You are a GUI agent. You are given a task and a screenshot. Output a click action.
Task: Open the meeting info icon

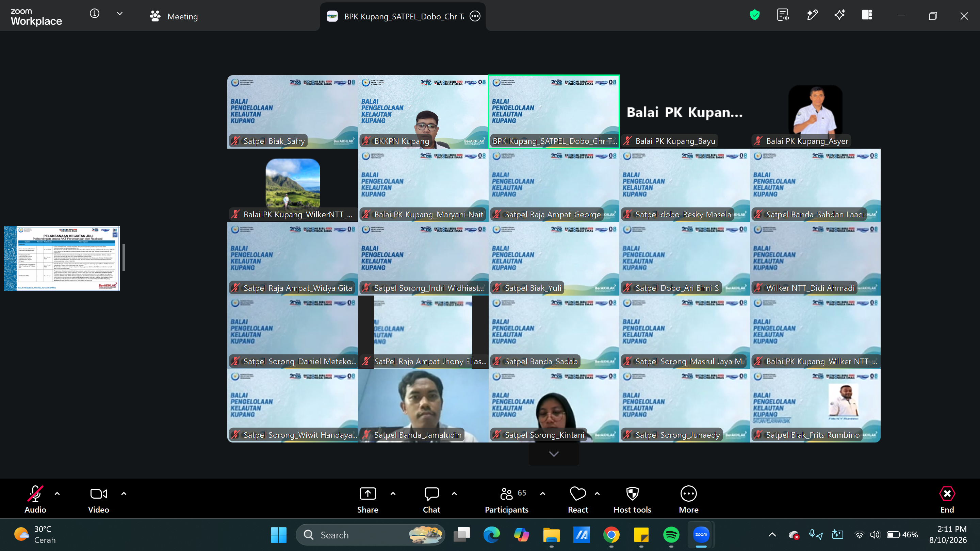(x=94, y=14)
